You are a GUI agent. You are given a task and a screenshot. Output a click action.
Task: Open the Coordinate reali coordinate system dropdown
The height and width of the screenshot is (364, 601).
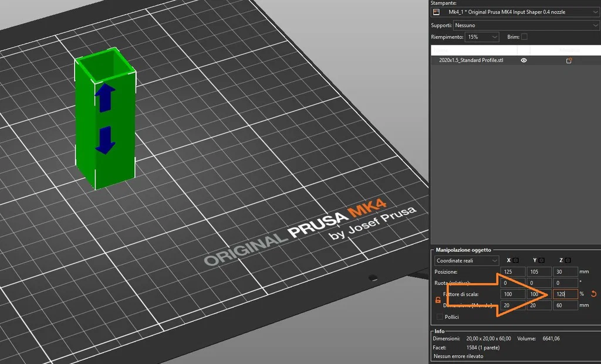[x=467, y=261]
